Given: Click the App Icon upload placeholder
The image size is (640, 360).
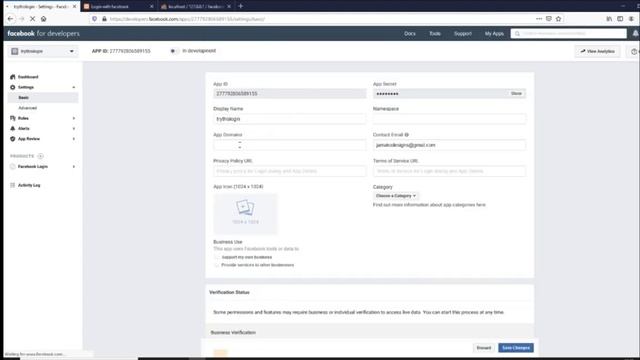Looking at the screenshot, I should point(245,214).
